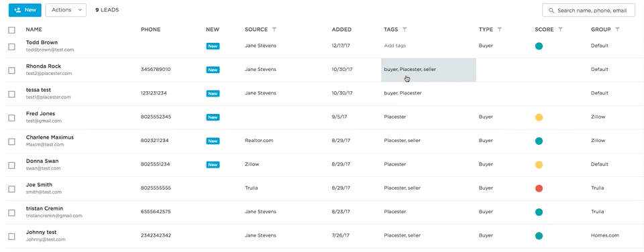Image resolution: width=644 pixels, height=252 pixels.
Task: Click Donna Swan's yellow score dot
Action: pos(539,165)
